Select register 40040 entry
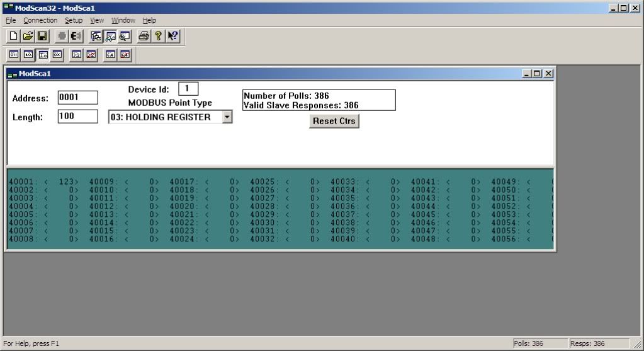 click(365, 239)
